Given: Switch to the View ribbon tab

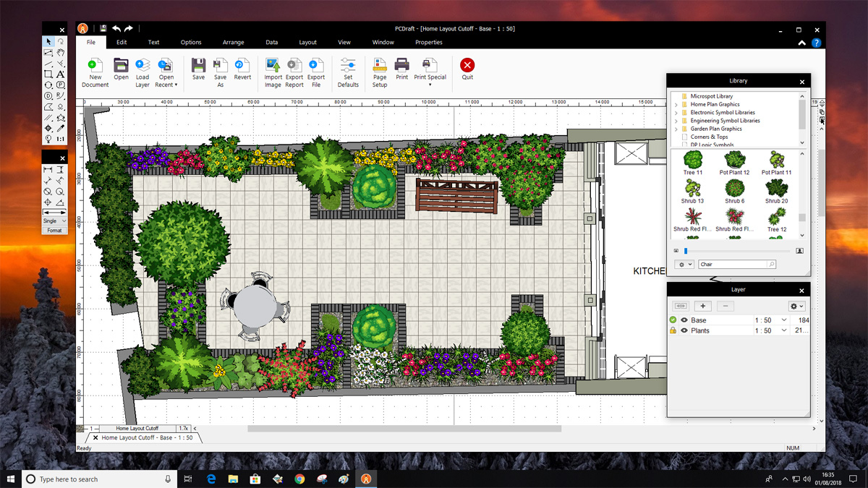Looking at the screenshot, I should point(344,43).
